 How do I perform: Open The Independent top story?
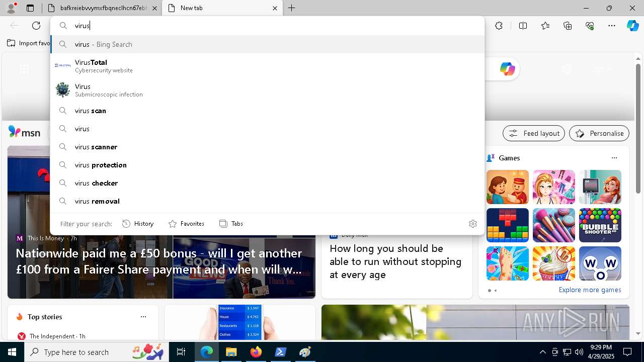(x=52, y=336)
